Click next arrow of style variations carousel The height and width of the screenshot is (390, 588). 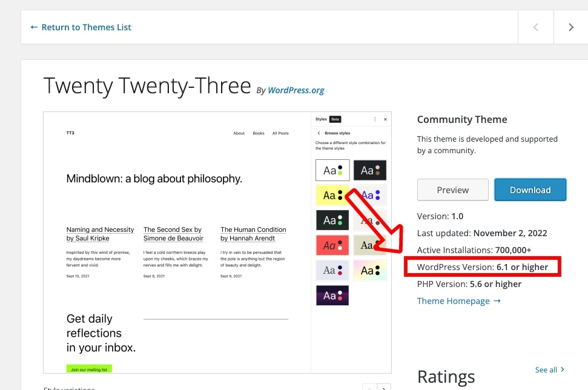pyautogui.click(x=384, y=388)
